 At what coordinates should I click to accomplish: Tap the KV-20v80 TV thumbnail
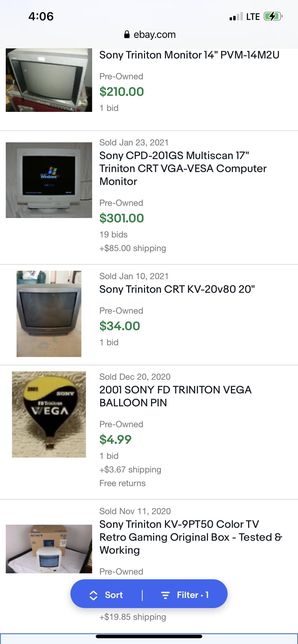49,314
